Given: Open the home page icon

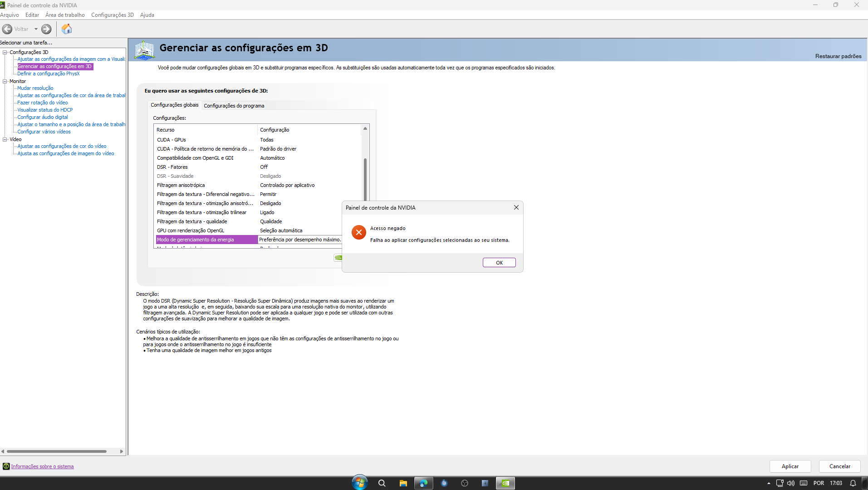Looking at the screenshot, I should 67,29.
